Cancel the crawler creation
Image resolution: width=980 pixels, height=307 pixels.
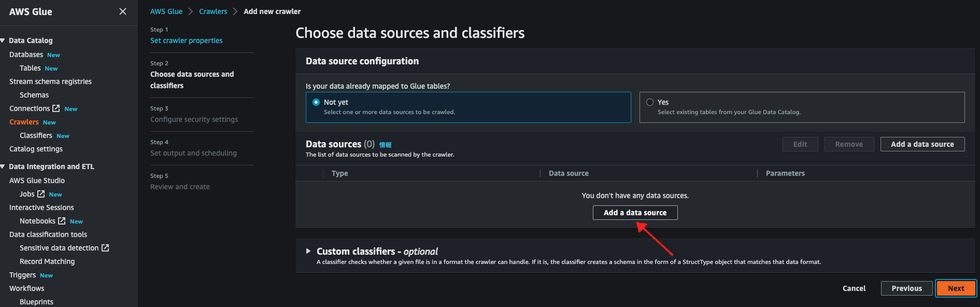pos(854,288)
